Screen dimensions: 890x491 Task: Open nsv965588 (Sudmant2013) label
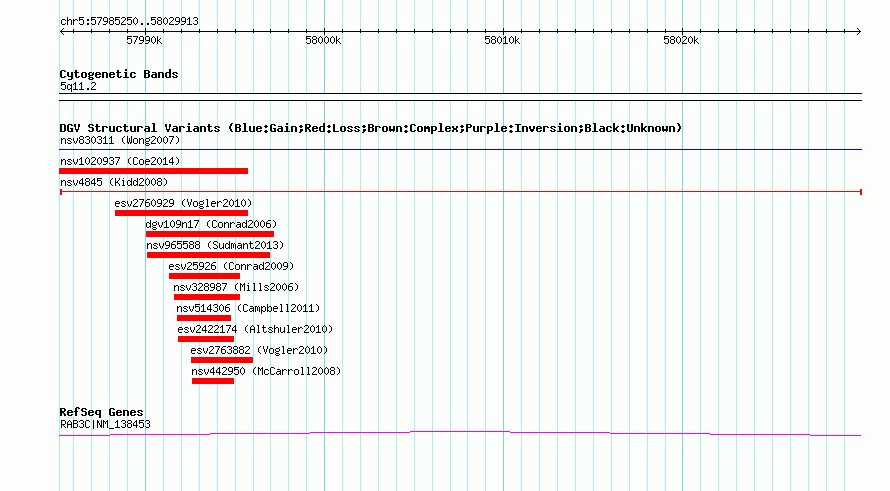215,245
